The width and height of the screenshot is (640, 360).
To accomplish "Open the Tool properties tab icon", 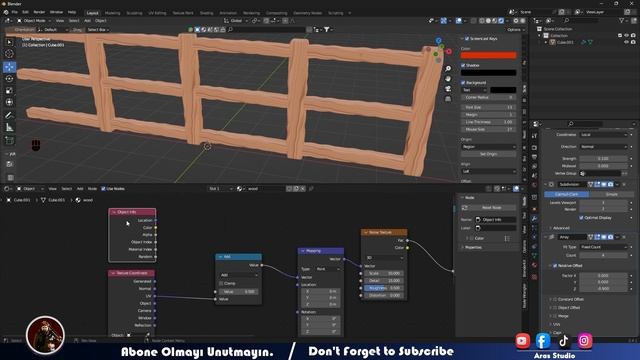I will [534, 136].
